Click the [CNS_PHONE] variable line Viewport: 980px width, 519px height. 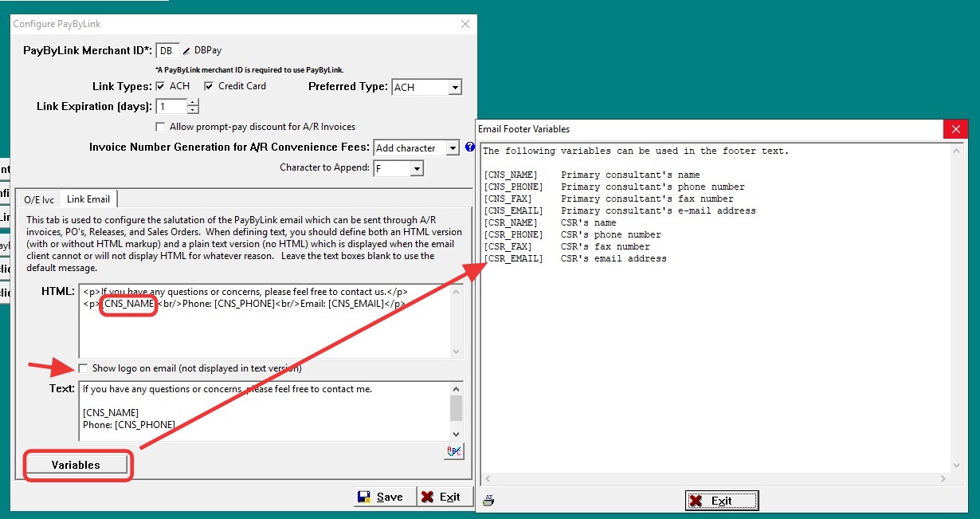[x=613, y=187]
